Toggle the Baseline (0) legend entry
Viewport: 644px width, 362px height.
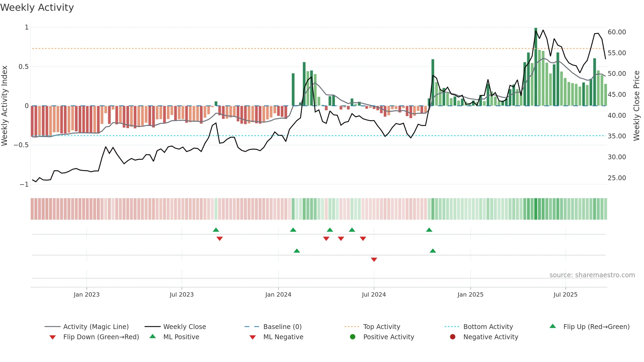point(273,327)
